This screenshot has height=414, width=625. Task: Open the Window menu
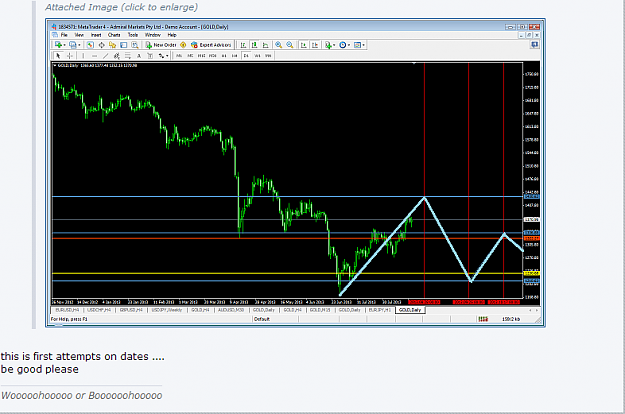[153, 35]
